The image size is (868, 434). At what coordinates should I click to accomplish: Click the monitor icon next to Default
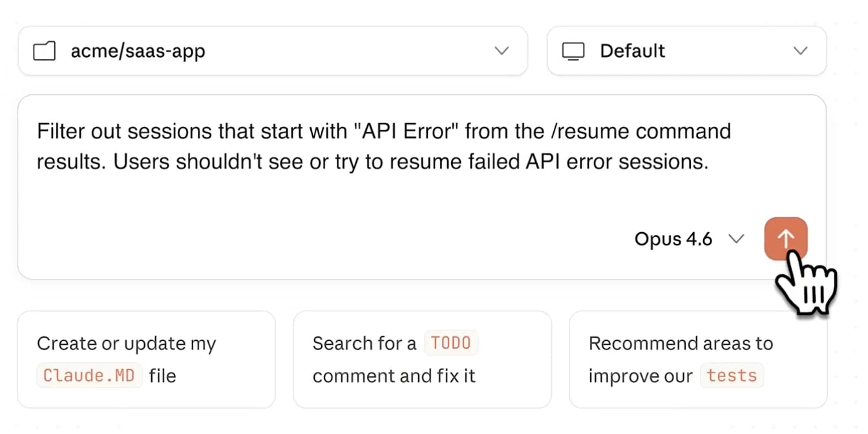tap(573, 51)
